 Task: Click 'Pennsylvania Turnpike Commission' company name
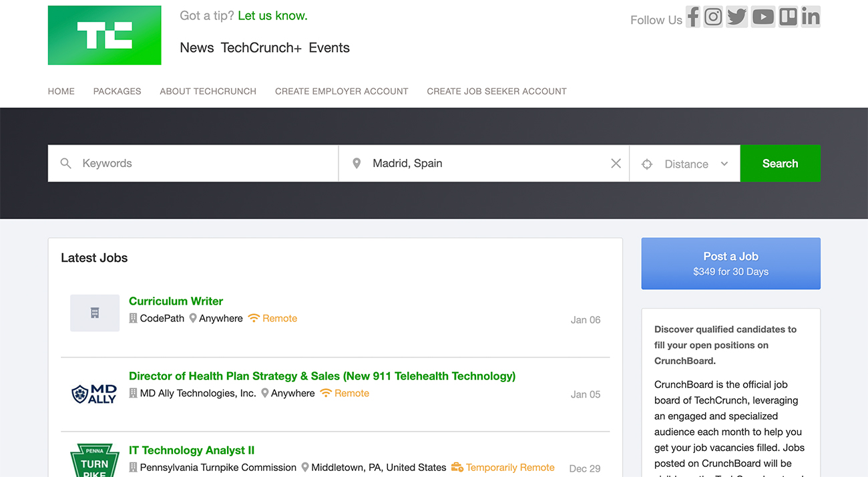(218, 467)
